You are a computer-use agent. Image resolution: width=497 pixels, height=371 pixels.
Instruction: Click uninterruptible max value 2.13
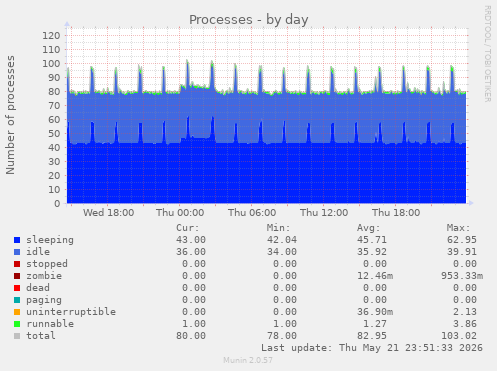coord(465,312)
